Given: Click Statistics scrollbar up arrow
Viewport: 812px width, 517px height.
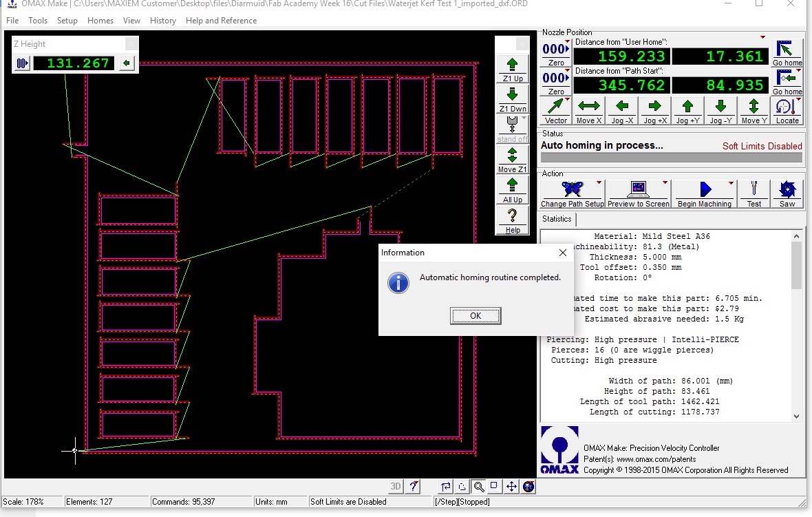Looking at the screenshot, I should tap(796, 236).
